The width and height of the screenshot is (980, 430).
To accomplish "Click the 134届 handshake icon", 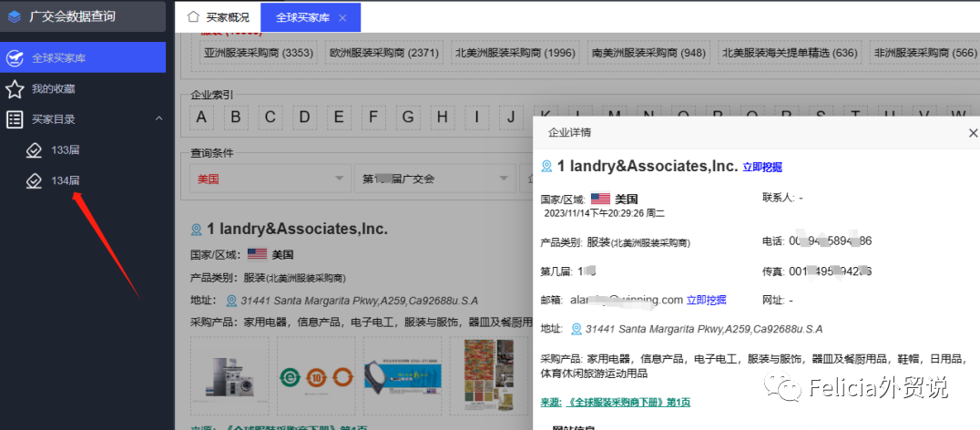I will coord(33,180).
